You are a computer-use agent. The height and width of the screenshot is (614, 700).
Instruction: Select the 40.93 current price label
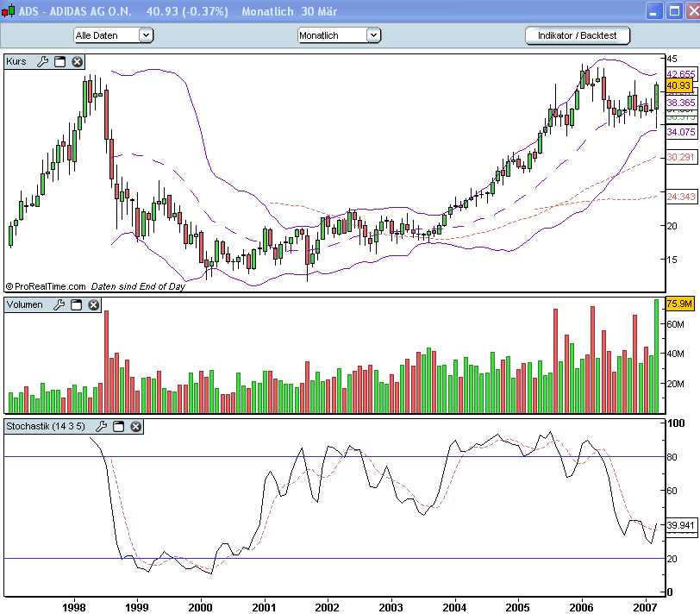click(x=678, y=85)
